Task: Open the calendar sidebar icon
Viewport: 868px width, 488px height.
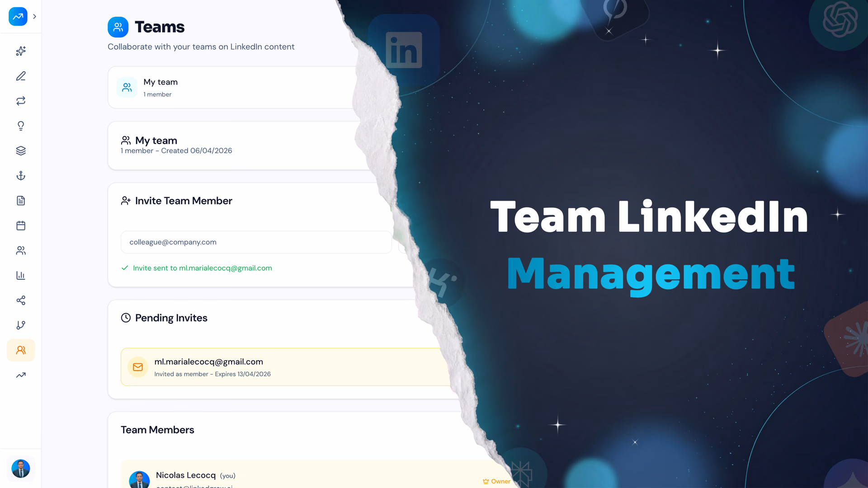Action: tap(21, 225)
